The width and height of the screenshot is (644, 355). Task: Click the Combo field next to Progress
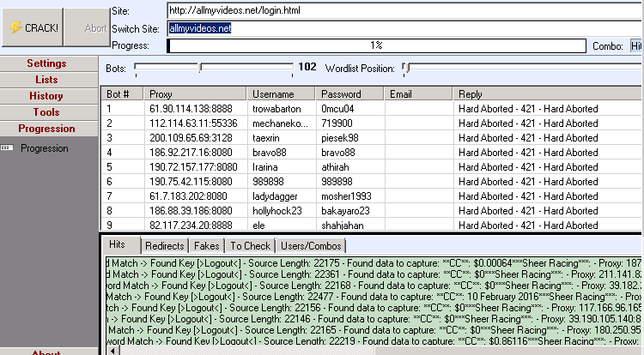point(636,46)
